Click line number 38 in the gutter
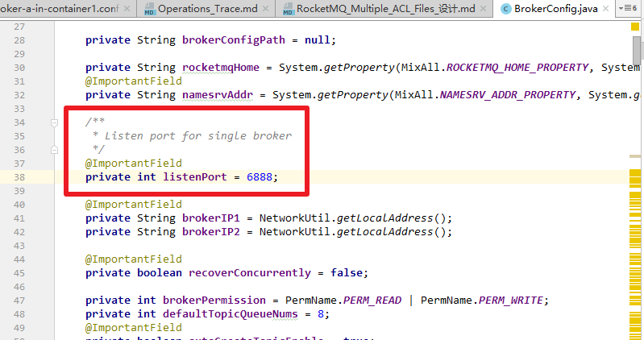This screenshot has width=644, height=340. point(19,177)
